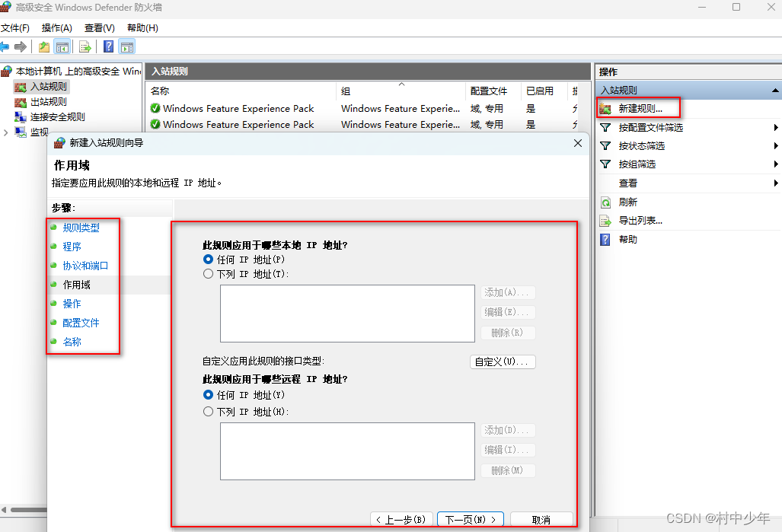Click the 下一页(N) button

pos(471,520)
